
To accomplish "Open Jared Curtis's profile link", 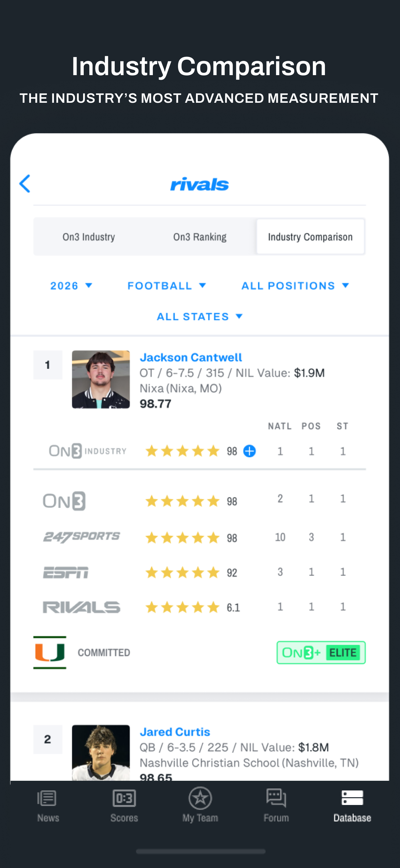I will point(175,731).
